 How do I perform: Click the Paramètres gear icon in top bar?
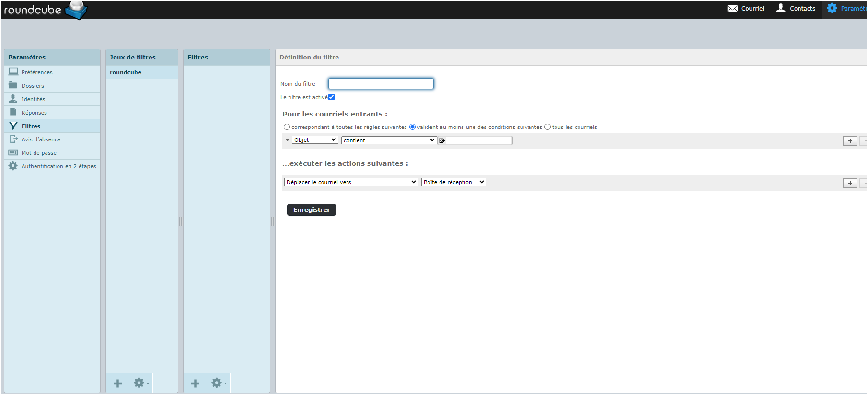(832, 8)
